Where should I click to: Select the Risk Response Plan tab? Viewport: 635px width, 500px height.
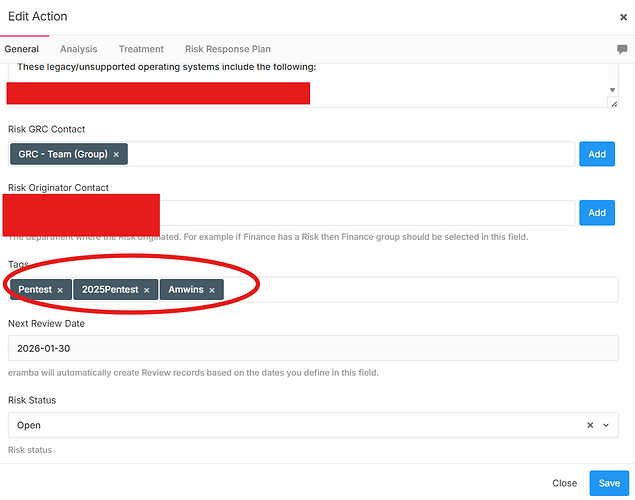[x=228, y=49]
